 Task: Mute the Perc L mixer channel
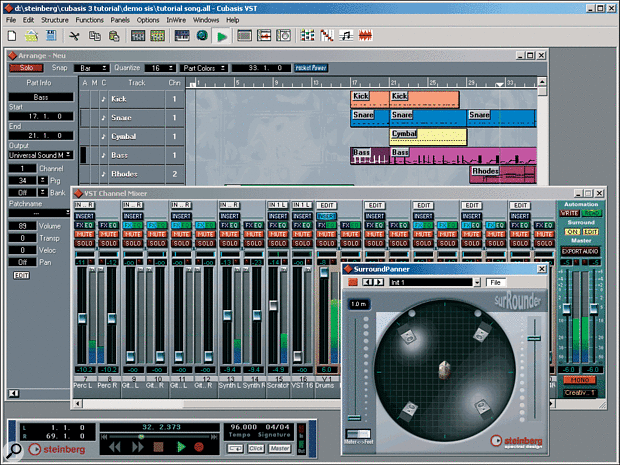point(84,234)
